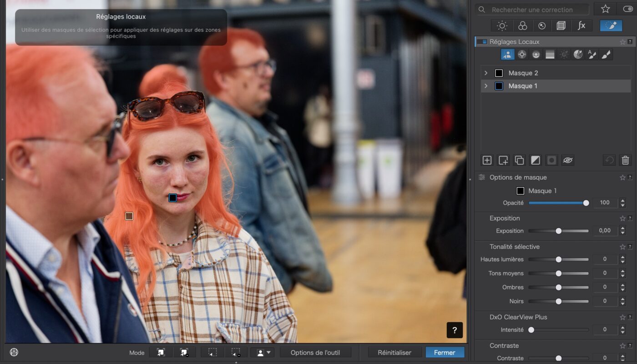
Task: Select the graduated filter mask tool
Action: [x=550, y=55]
